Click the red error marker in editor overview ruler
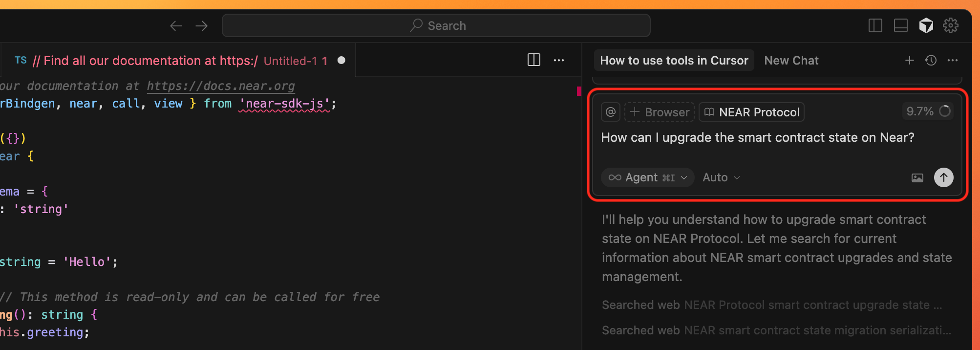980x350 pixels. coord(579,90)
